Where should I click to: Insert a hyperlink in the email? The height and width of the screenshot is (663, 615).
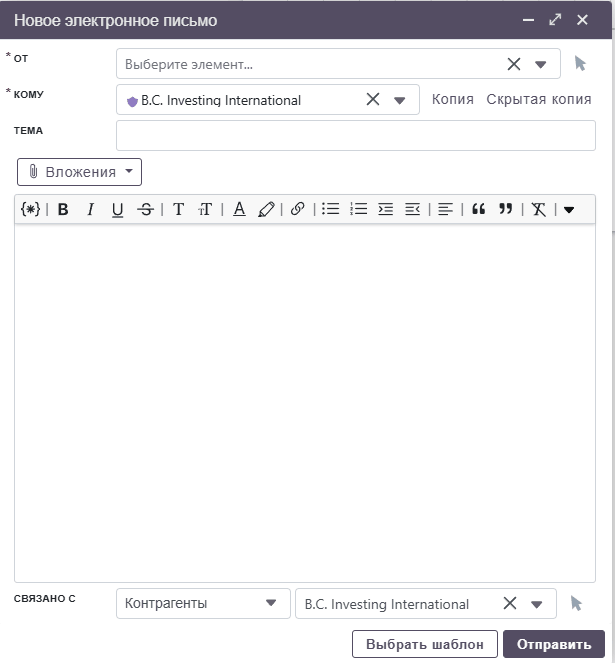coord(298,209)
